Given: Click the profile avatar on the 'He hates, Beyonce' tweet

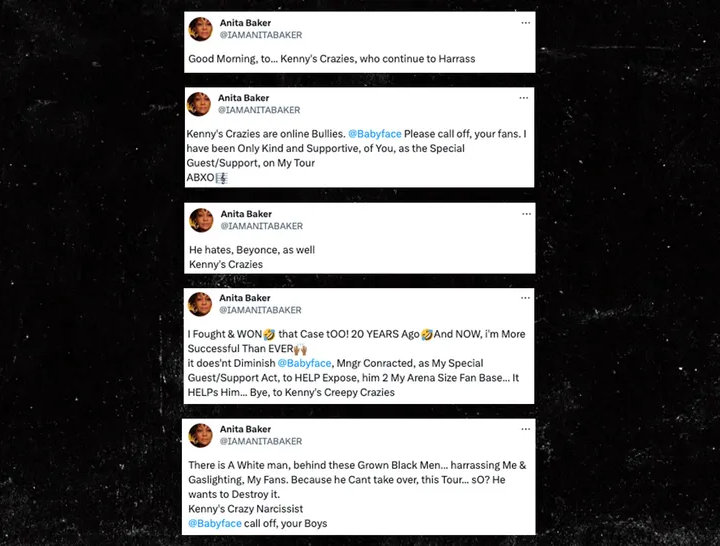Looking at the screenshot, I should [x=202, y=220].
